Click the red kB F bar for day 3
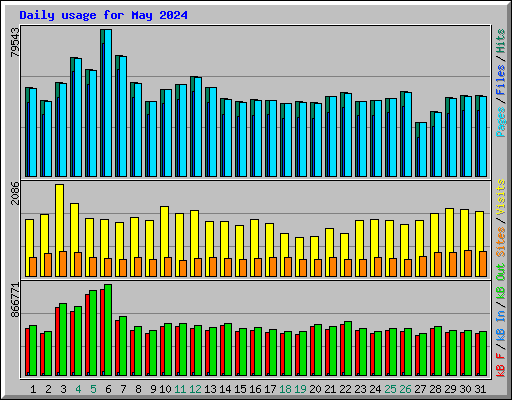512x400 pixels. [x=57, y=342]
